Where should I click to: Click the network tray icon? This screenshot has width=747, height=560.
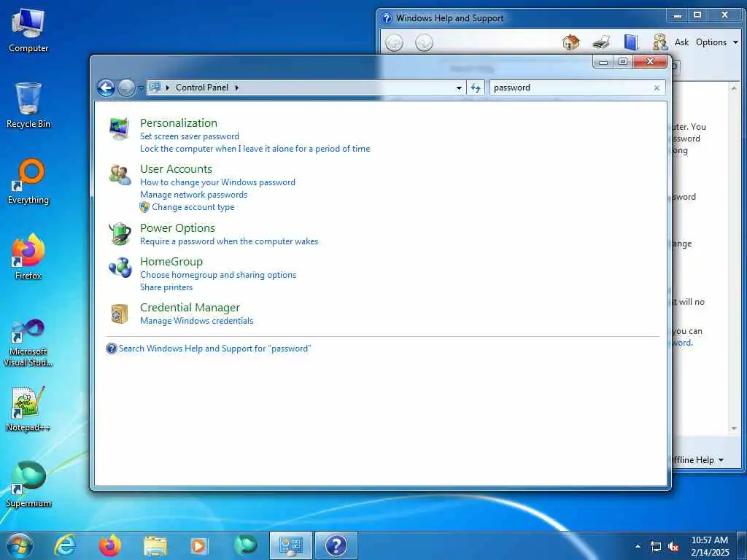tap(656, 547)
